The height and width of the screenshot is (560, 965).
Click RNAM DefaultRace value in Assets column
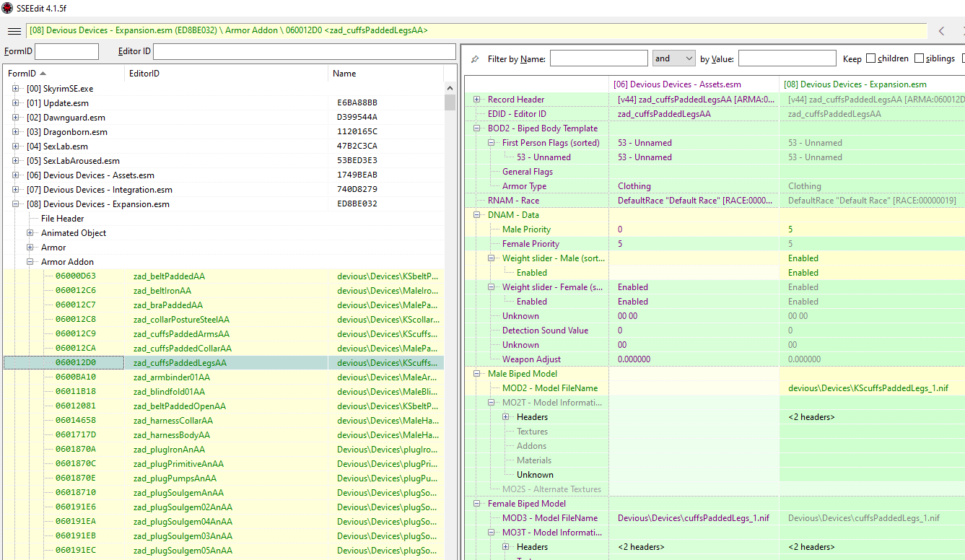coord(694,201)
